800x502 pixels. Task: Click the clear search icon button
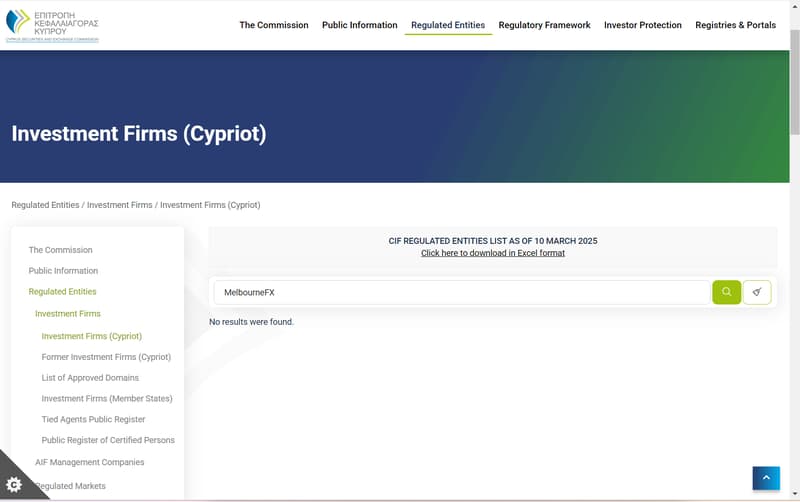[757, 292]
